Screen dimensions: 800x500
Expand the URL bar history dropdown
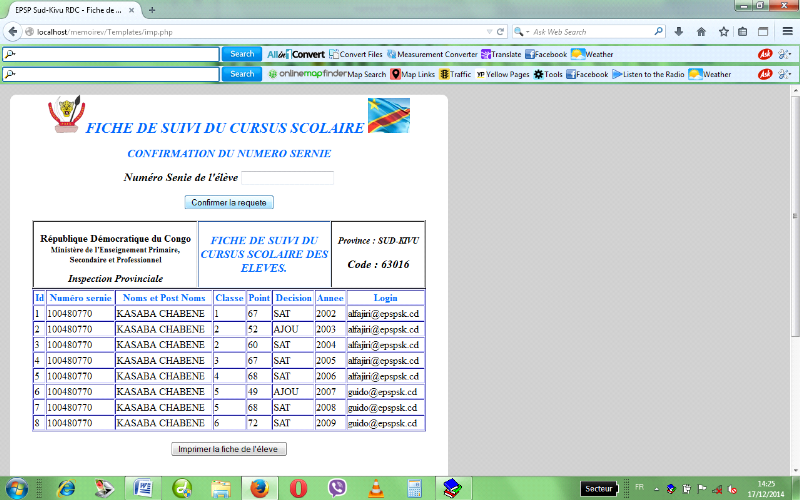coord(486,31)
